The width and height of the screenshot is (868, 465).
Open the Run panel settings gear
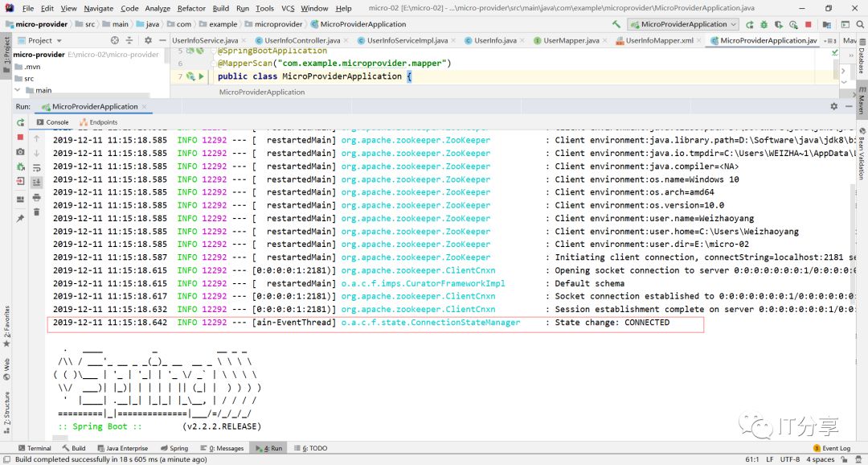click(833, 106)
